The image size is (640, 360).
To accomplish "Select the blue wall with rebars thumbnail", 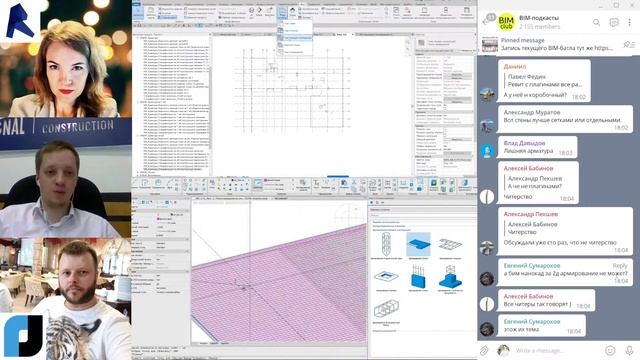I will (x=418, y=277).
